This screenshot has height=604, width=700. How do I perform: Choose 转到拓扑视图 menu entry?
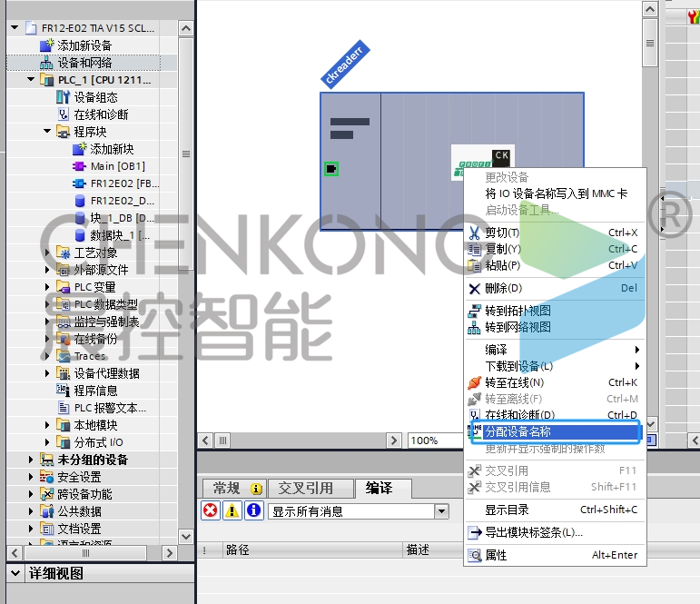click(556, 311)
